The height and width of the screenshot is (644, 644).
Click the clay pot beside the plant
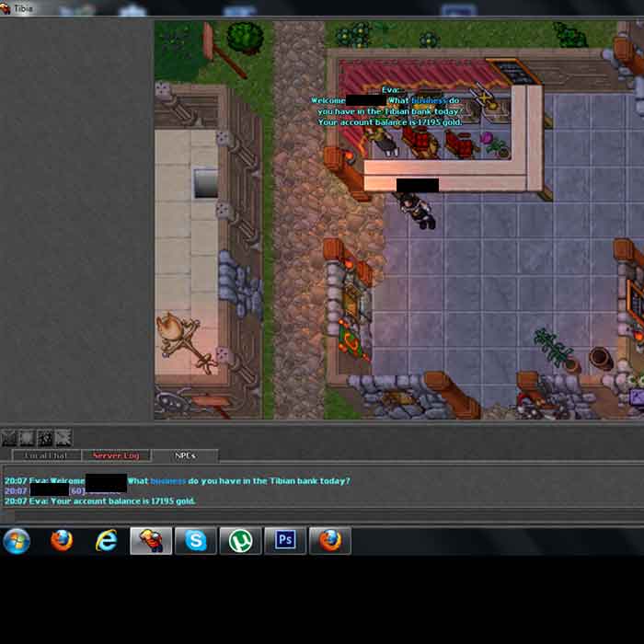click(x=601, y=358)
